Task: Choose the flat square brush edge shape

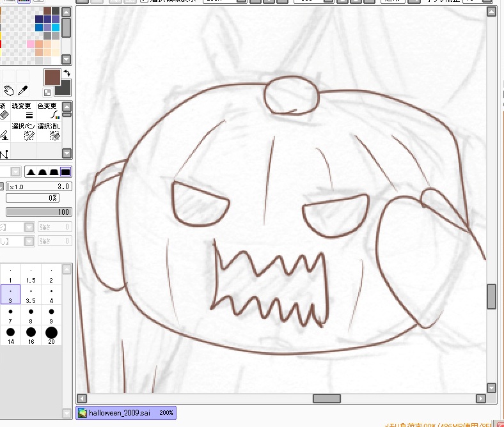Action: (65, 172)
